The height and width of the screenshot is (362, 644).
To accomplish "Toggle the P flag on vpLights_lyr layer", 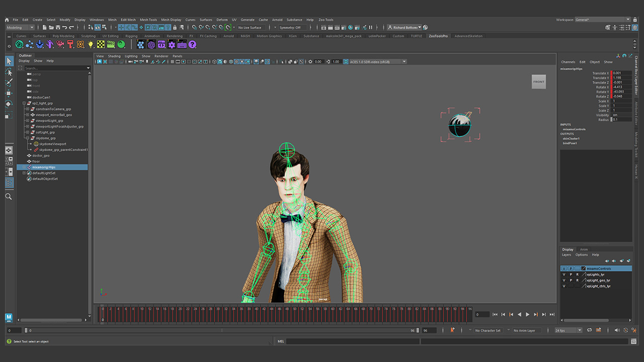I will 571,274.
